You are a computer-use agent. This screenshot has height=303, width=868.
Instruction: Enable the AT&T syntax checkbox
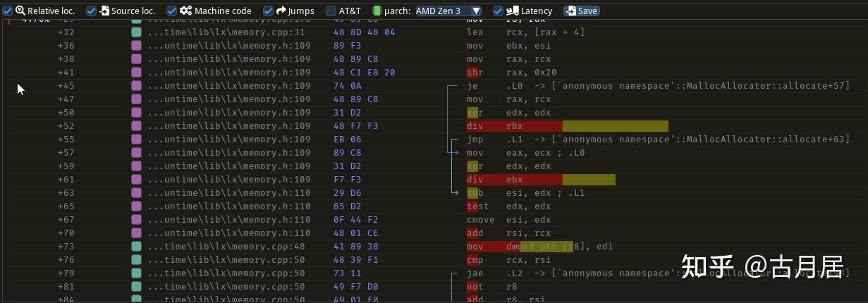(x=331, y=11)
